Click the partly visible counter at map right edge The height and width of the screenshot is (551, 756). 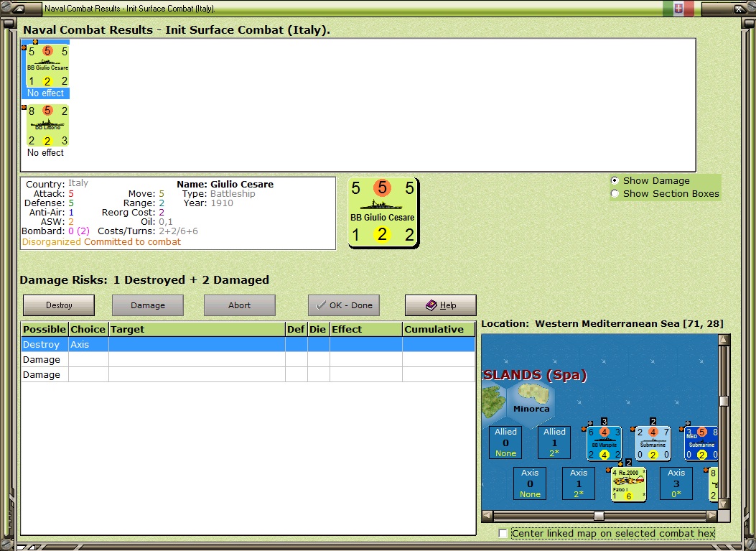(x=713, y=484)
